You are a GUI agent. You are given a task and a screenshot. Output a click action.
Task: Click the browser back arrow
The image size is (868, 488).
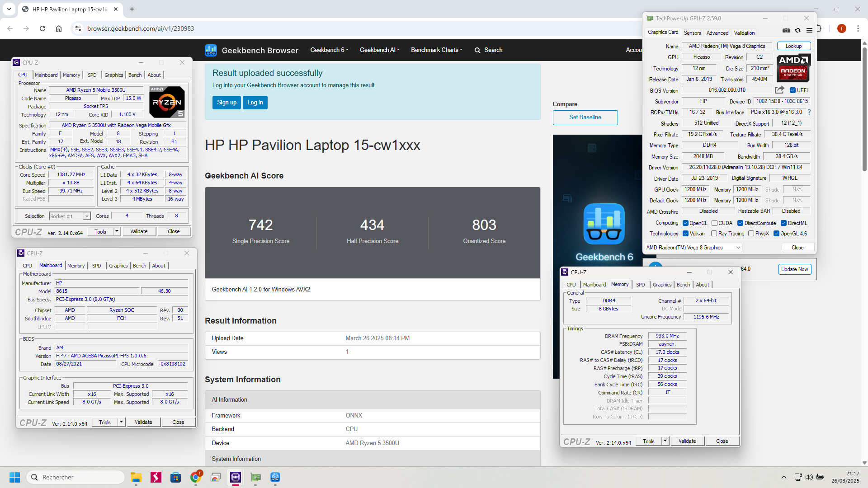[10, 28]
